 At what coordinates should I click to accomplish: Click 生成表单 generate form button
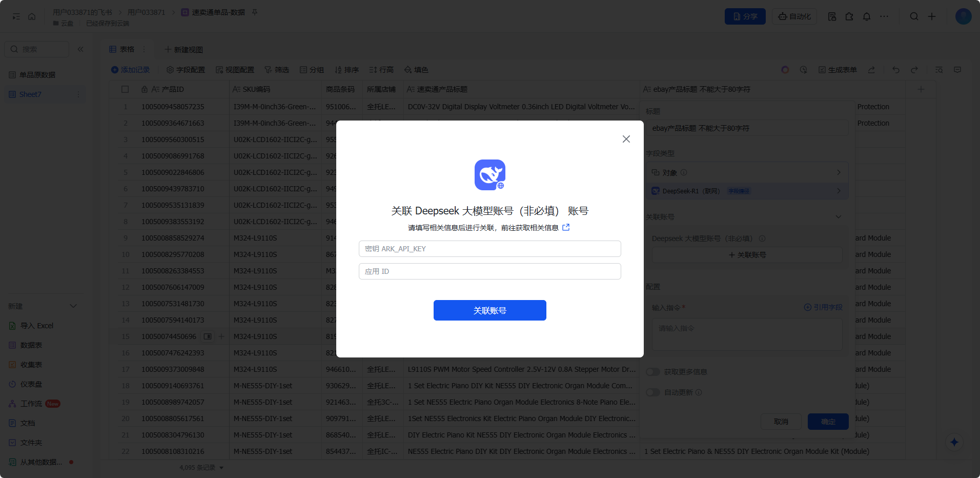pos(838,70)
